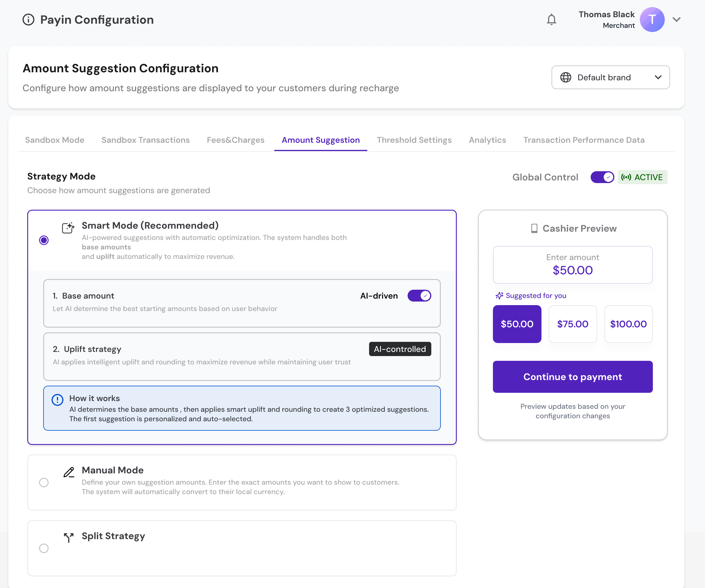The image size is (705, 588).
Task: Open Transaction Performance Data tab
Action: point(584,140)
